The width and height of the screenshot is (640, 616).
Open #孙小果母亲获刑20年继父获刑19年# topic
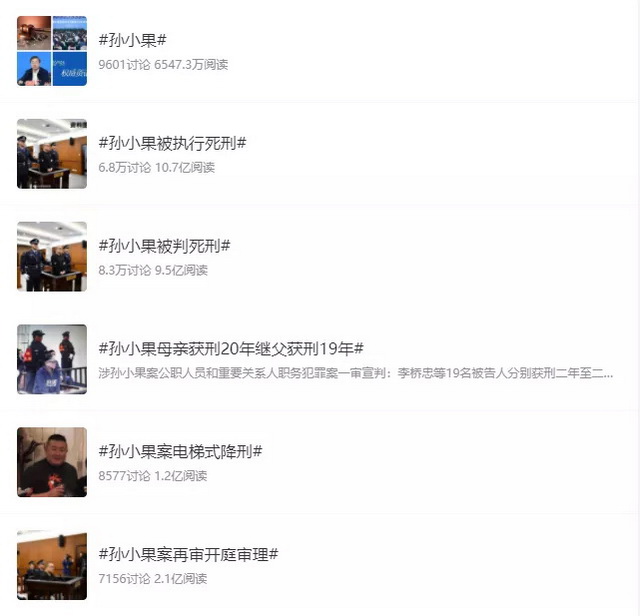coord(231,349)
